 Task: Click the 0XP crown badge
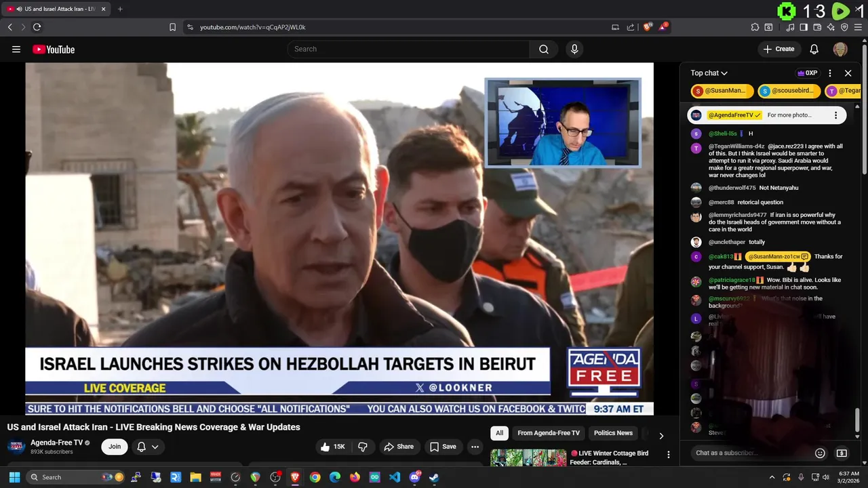(x=808, y=73)
